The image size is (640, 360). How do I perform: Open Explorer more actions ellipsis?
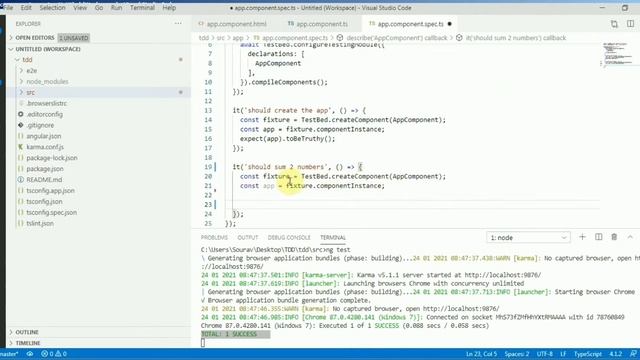click(x=178, y=24)
